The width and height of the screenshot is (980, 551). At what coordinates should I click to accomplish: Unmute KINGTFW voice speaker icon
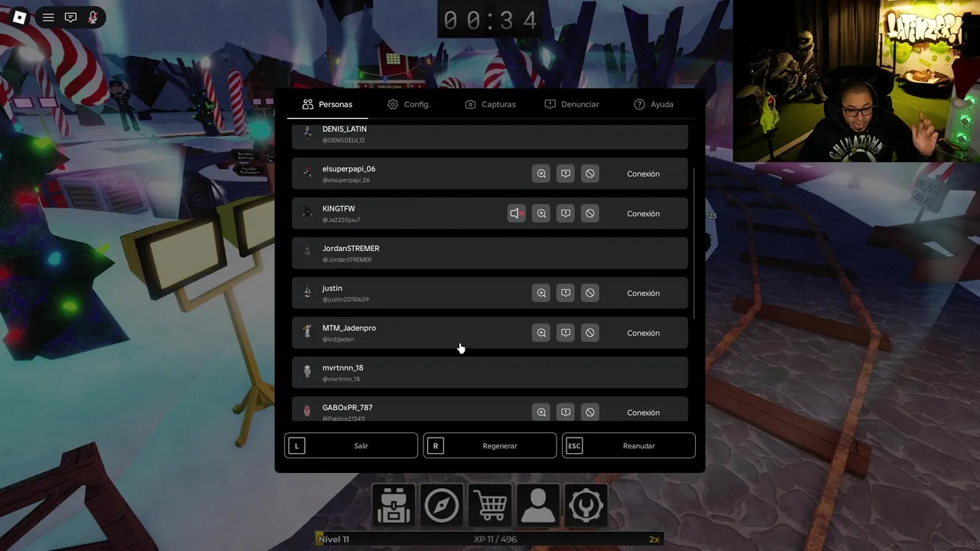[517, 214]
